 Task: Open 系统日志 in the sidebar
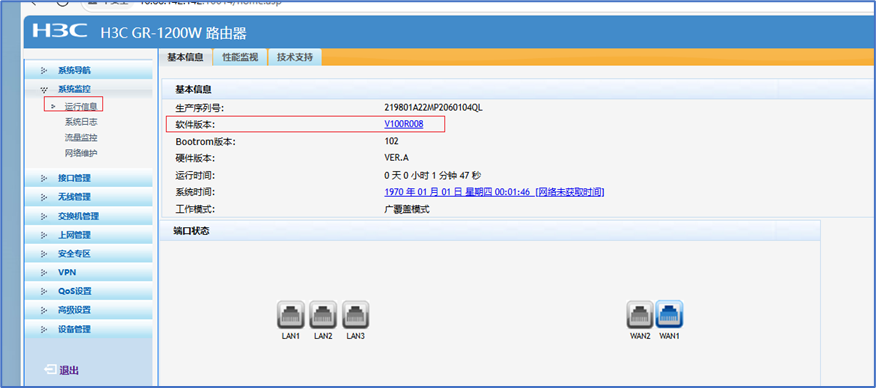coord(81,122)
